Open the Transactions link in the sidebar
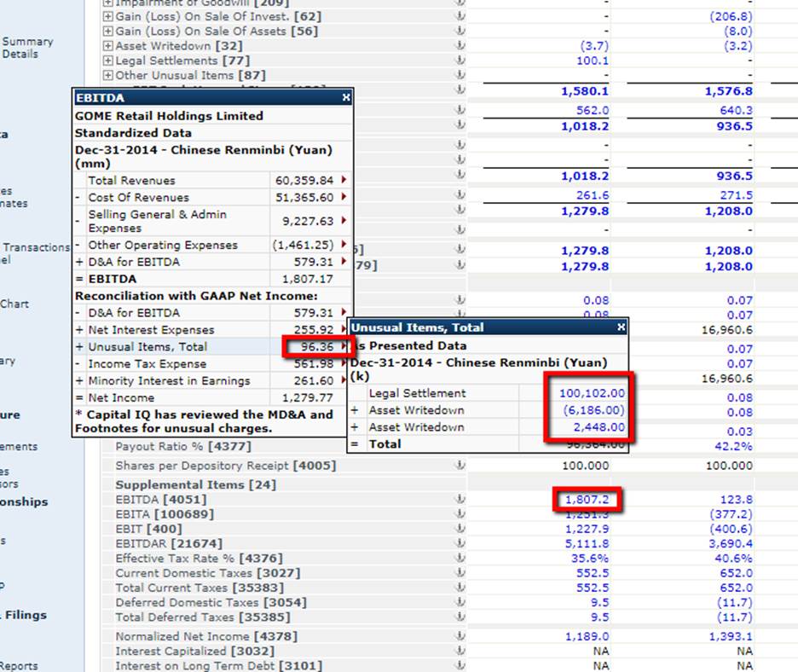This screenshot has width=798, height=672. (x=37, y=247)
